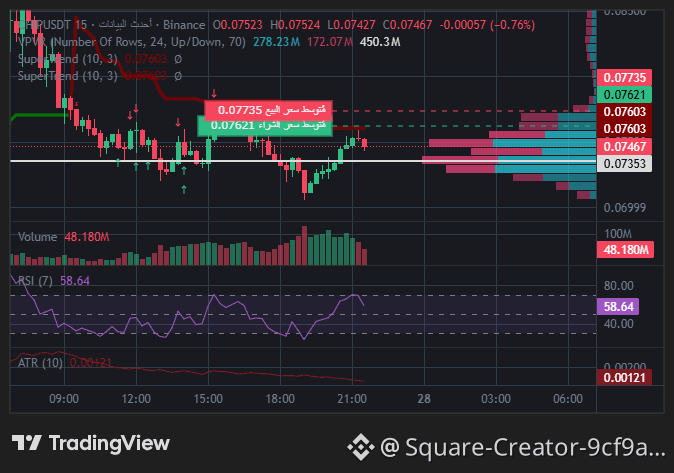
Task: Click the 18:00 time axis label
Action: point(280,399)
